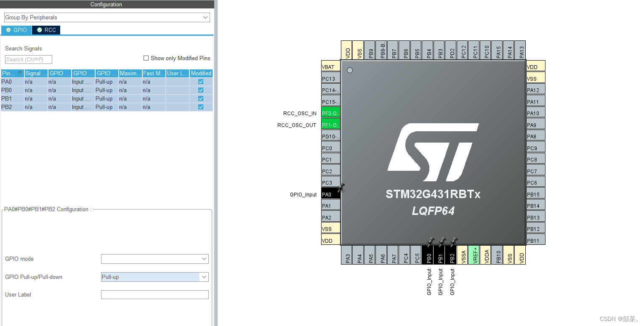
Task: Click the Search Signals input field
Action: click(x=28, y=59)
